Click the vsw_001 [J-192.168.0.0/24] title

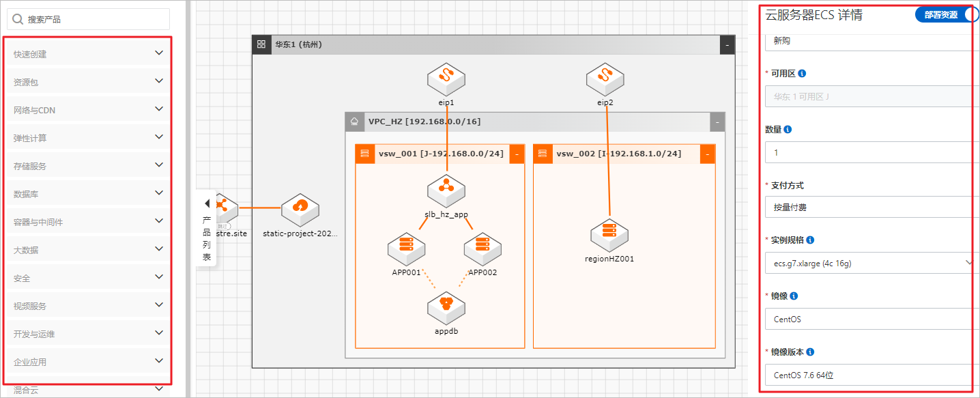click(x=441, y=154)
